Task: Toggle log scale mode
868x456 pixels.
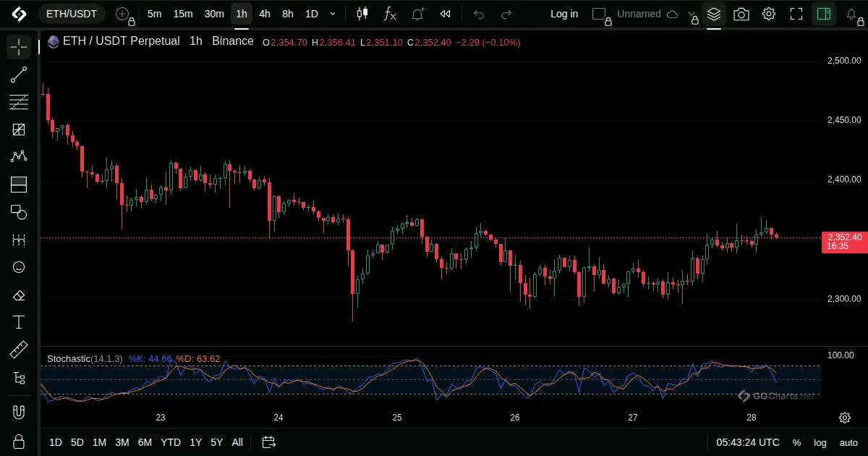Action: pos(820,442)
